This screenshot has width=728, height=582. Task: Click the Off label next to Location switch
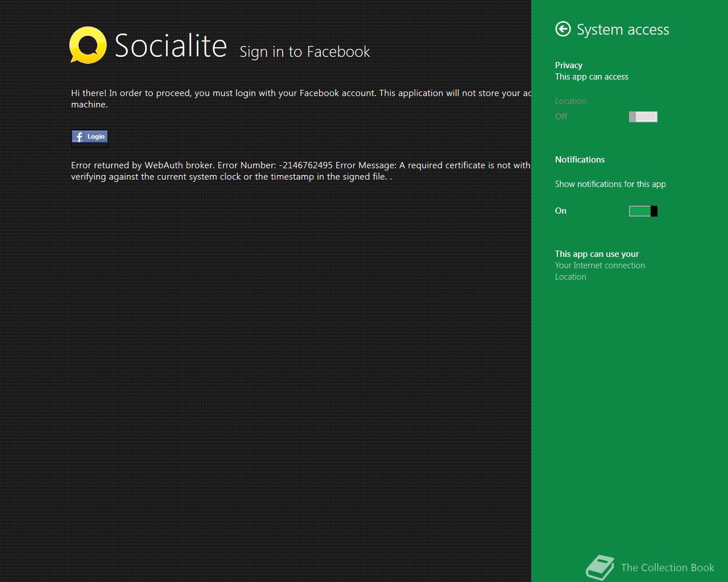point(561,117)
